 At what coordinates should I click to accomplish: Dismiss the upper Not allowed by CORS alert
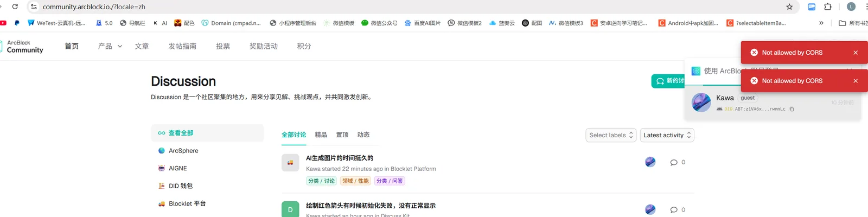coord(856,53)
